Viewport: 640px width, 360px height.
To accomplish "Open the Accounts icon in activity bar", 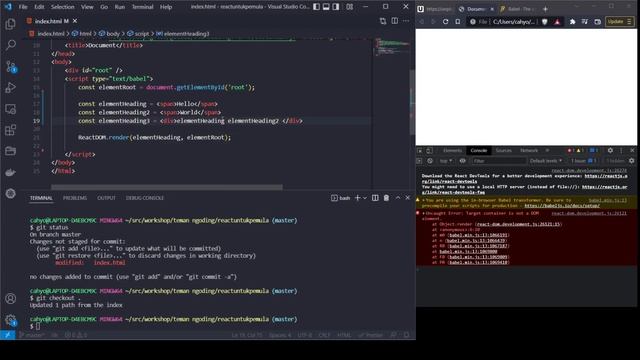I will click(x=11, y=298).
